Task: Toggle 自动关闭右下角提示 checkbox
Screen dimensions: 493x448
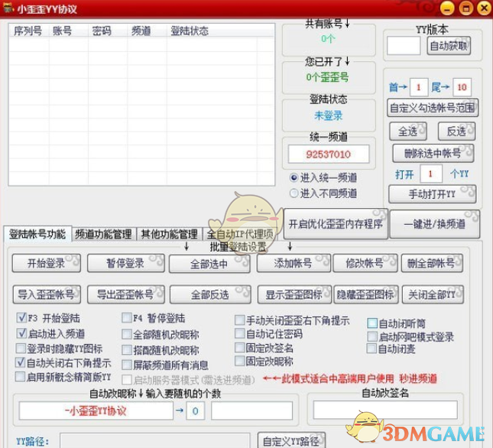Action: (20, 362)
